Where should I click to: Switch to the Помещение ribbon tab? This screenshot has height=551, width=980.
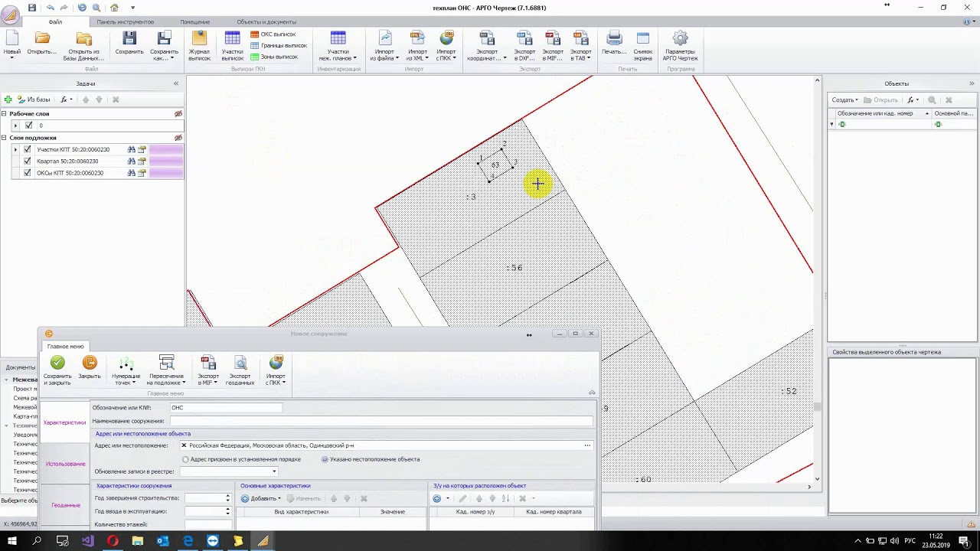(x=195, y=22)
